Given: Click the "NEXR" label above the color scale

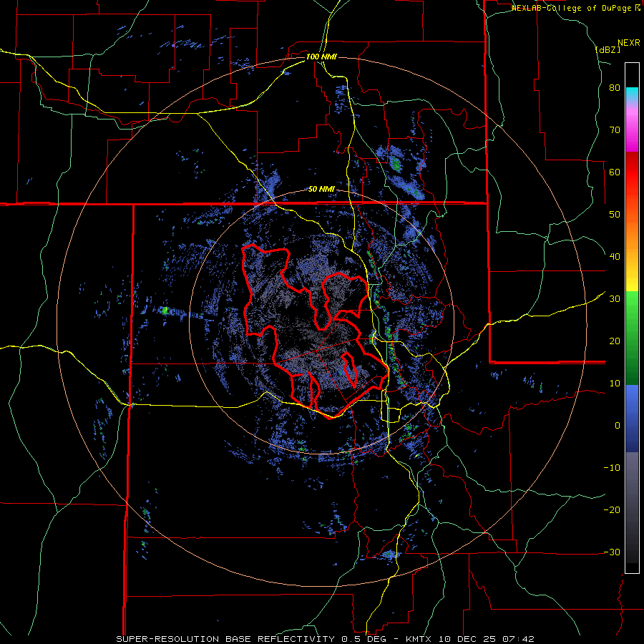Looking at the screenshot, I should [x=629, y=43].
